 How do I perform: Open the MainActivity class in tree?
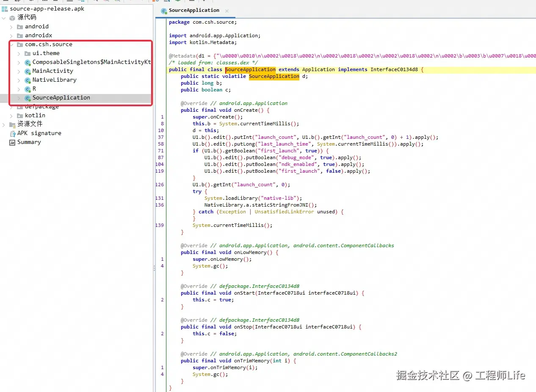click(53, 71)
